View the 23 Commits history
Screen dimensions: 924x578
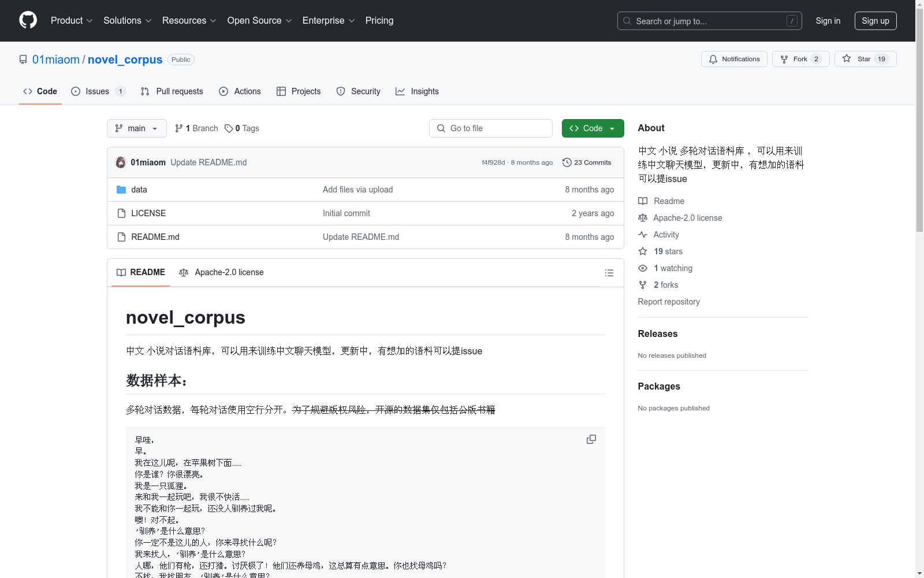point(587,162)
